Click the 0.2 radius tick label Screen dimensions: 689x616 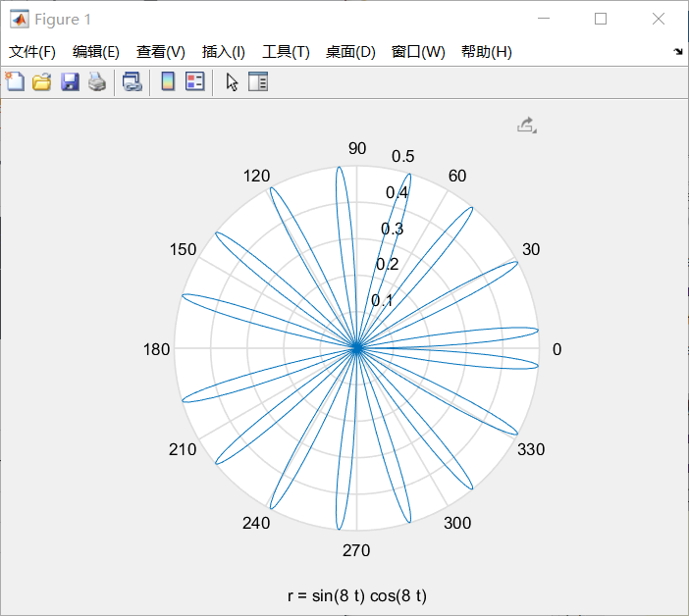point(387,264)
